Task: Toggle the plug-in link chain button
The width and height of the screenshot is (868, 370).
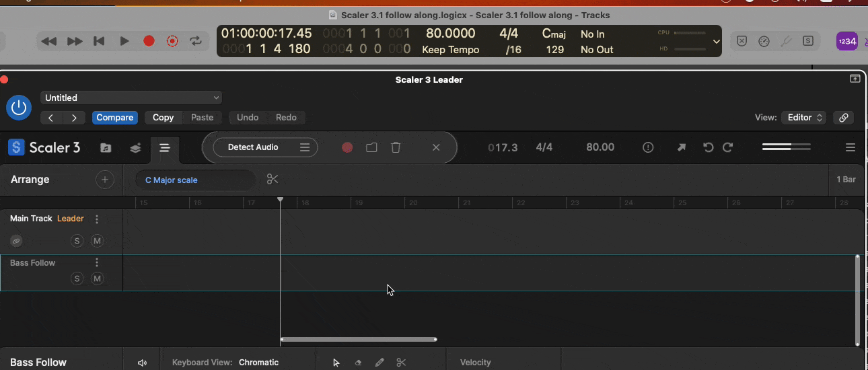Action: (x=844, y=118)
